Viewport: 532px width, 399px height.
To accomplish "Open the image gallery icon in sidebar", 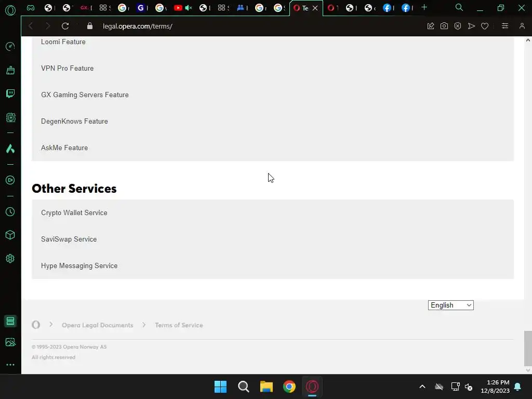I will click(10, 342).
